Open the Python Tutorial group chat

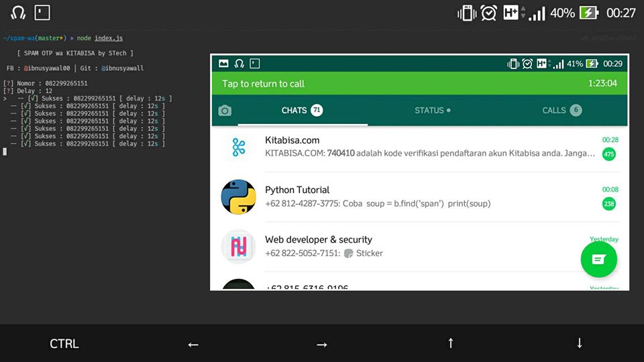tap(419, 197)
